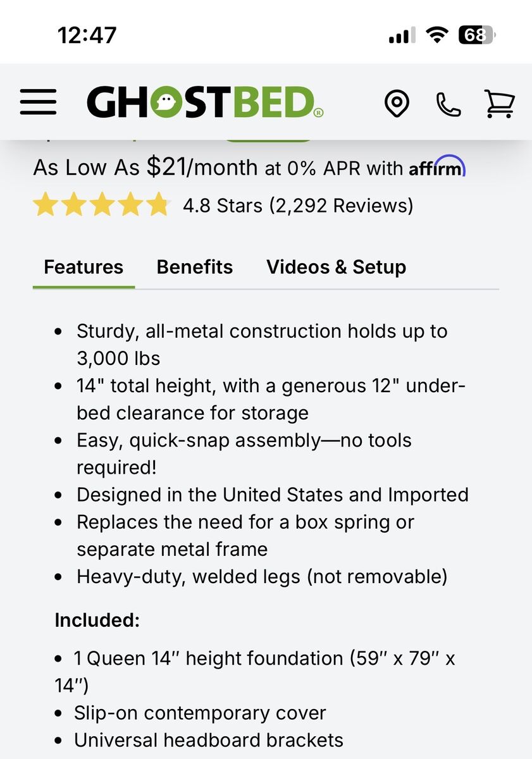The height and width of the screenshot is (759, 532).
Task: Click the five gold star rating
Action: point(101,206)
